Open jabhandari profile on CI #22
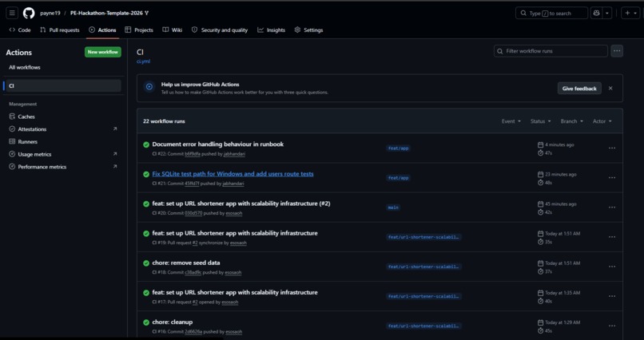The height and width of the screenshot is (340, 644). point(234,154)
